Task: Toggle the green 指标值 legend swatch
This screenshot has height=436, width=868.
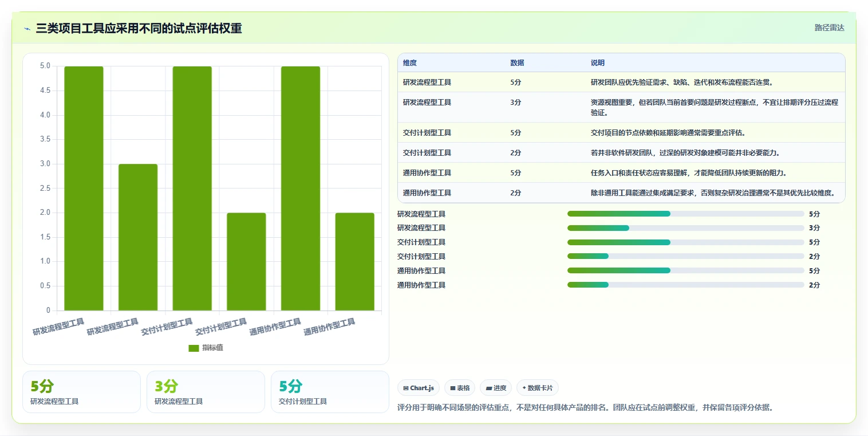Action: click(194, 348)
